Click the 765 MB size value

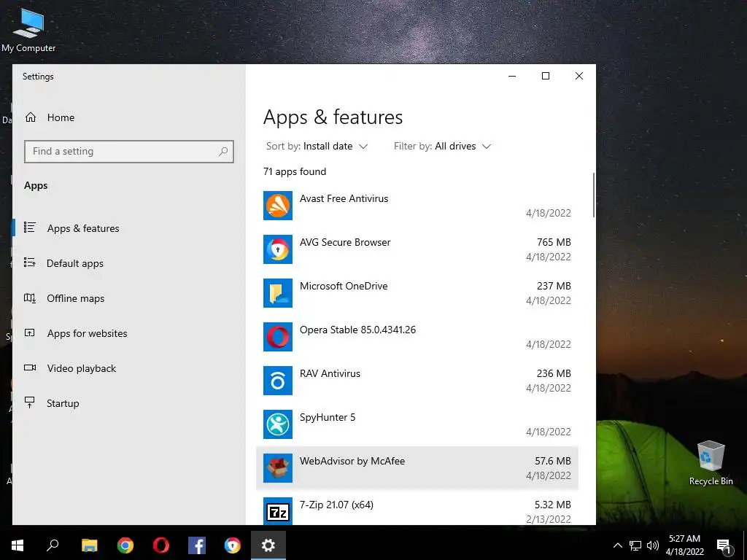(554, 242)
